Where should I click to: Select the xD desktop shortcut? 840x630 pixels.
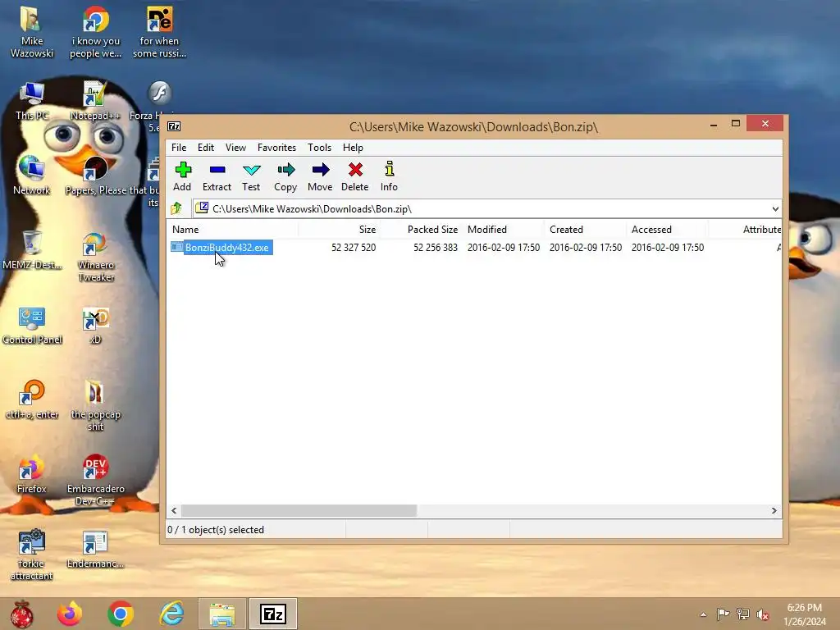coord(95,325)
